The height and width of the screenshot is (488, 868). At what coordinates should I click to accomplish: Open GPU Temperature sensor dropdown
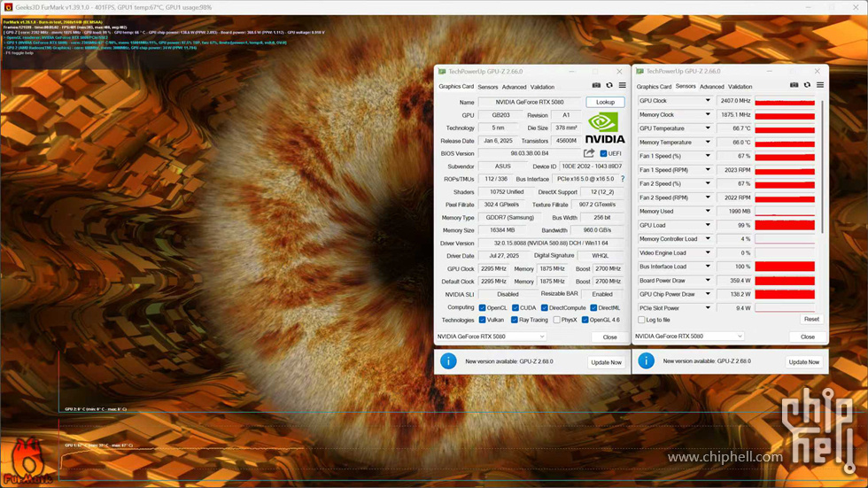click(x=708, y=128)
